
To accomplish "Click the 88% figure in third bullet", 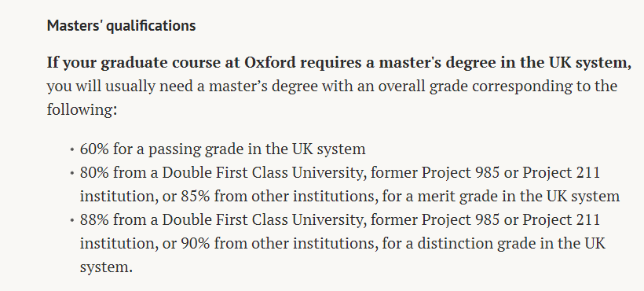I will coord(94,220).
